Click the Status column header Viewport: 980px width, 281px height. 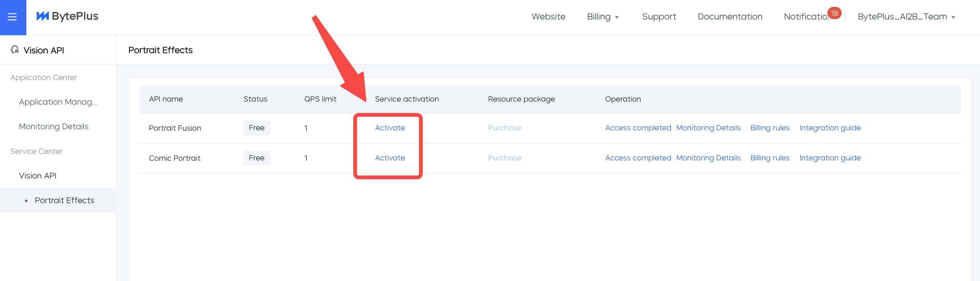click(x=255, y=99)
